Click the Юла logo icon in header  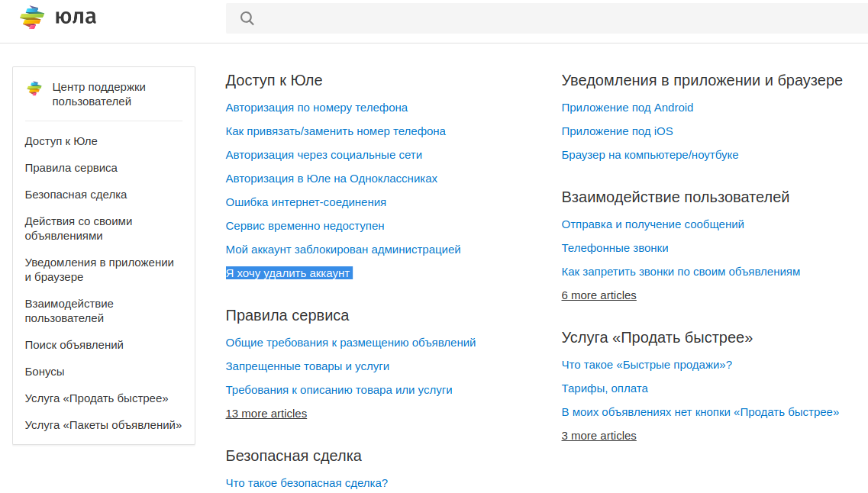[x=32, y=17]
